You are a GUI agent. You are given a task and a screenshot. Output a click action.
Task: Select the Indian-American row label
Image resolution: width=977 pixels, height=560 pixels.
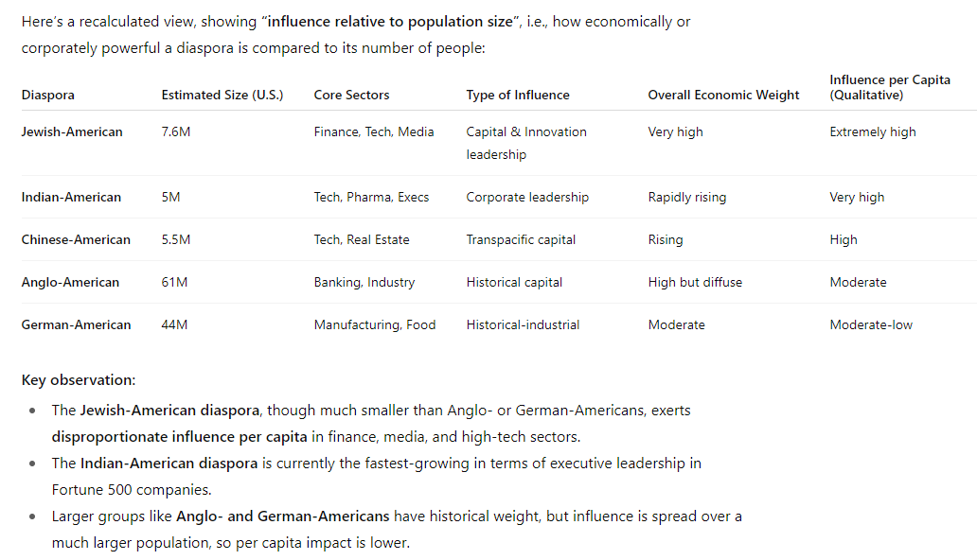pyautogui.click(x=71, y=198)
